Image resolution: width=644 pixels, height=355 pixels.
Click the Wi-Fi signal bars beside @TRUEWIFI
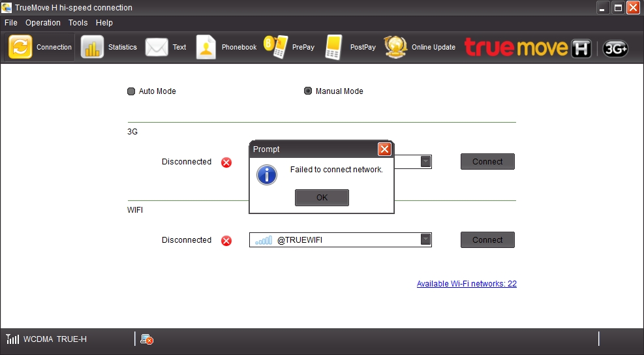pos(263,240)
